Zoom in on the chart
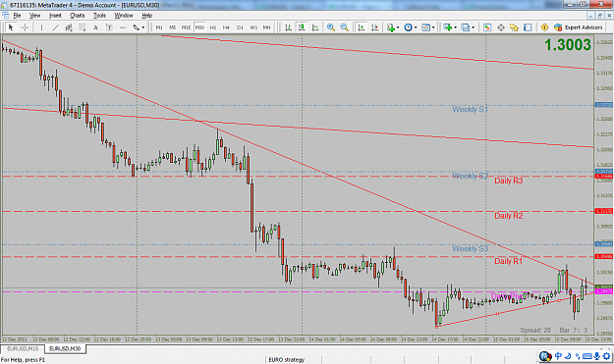The height and width of the screenshot is (364, 614). coord(331,27)
